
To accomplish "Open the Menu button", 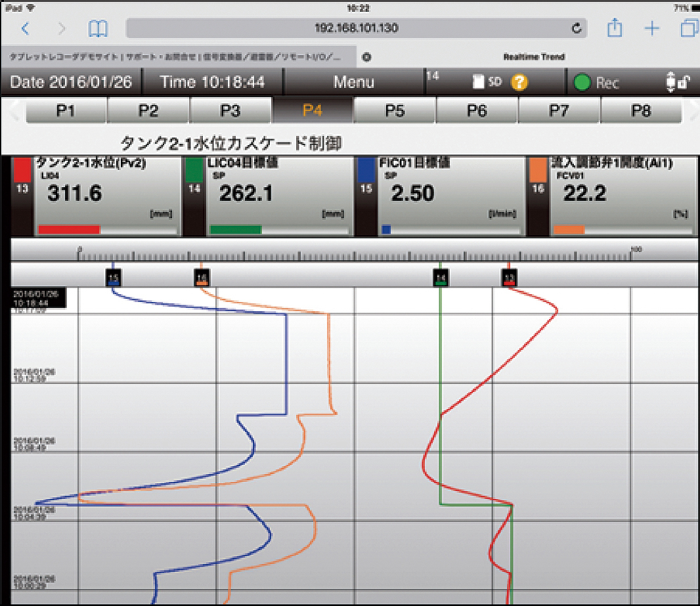I will tap(353, 82).
